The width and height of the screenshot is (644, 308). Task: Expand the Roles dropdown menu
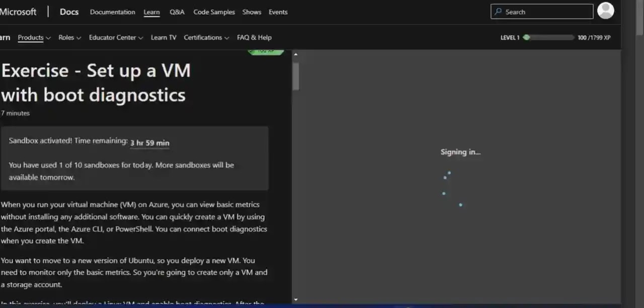tap(69, 37)
